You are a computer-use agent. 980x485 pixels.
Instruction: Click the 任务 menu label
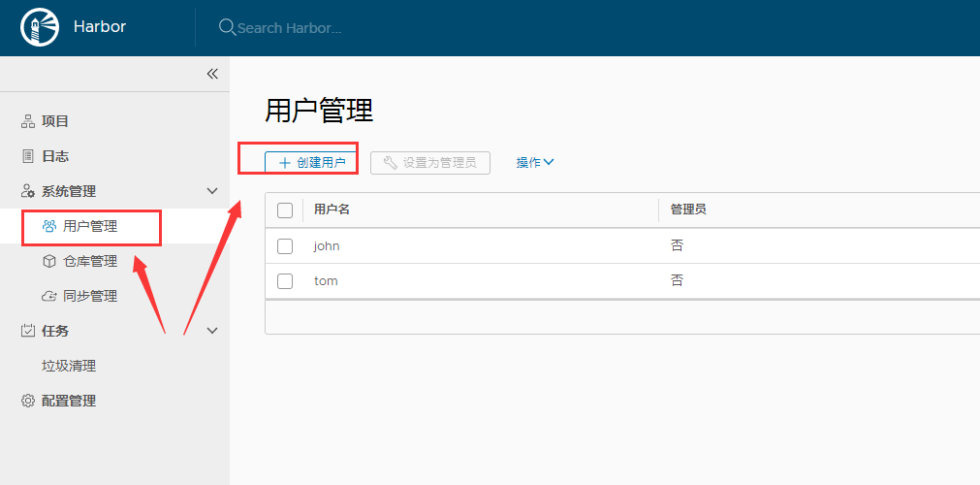(x=55, y=331)
